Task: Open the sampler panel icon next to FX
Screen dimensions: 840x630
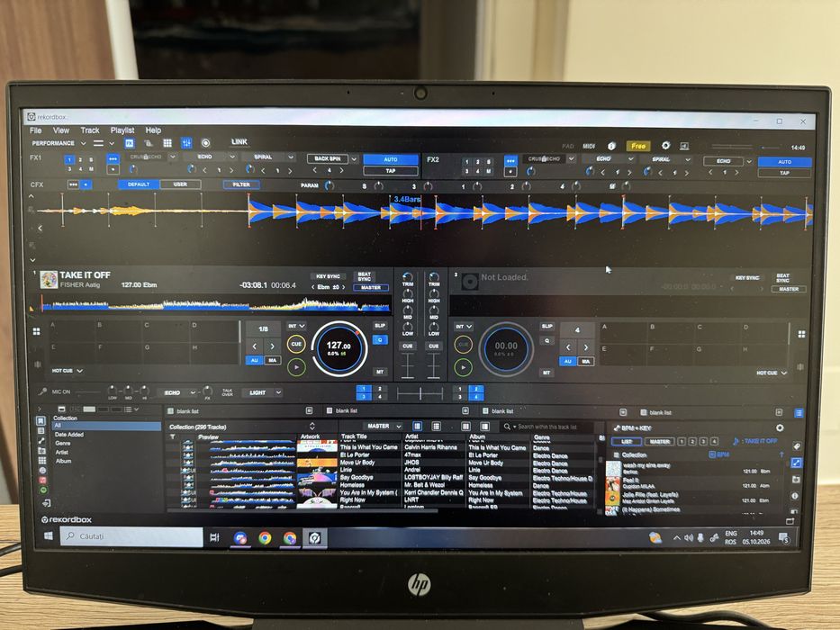Action: 149,143
